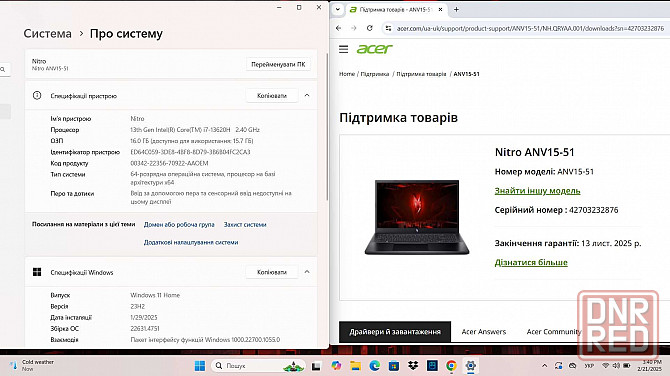Reload the Acer support page
This screenshot has height=376, width=670.
370,28
